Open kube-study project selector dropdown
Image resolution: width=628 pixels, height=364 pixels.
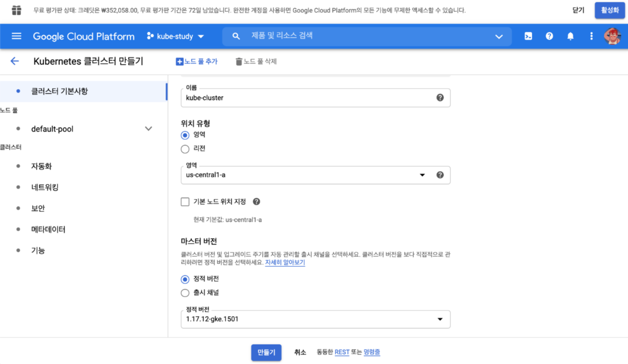[175, 36]
